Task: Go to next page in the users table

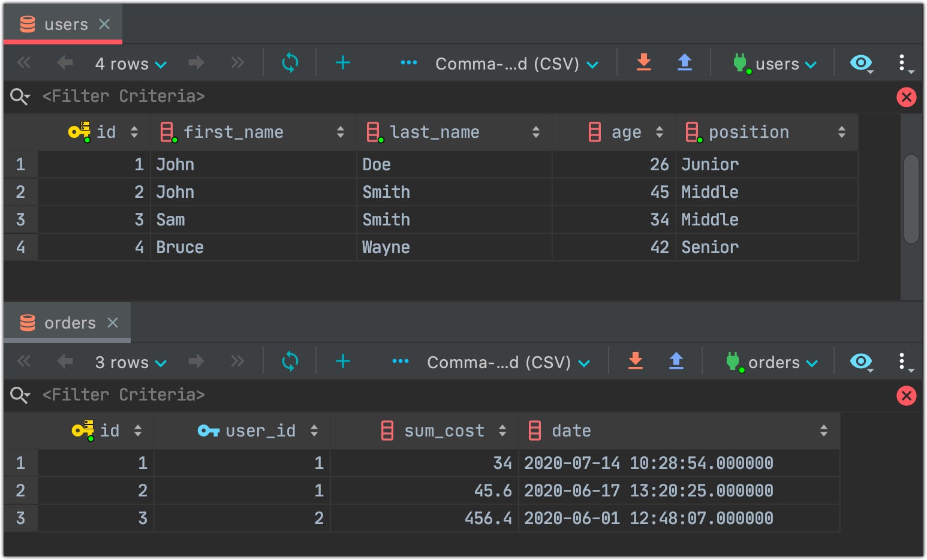Action: [x=196, y=62]
